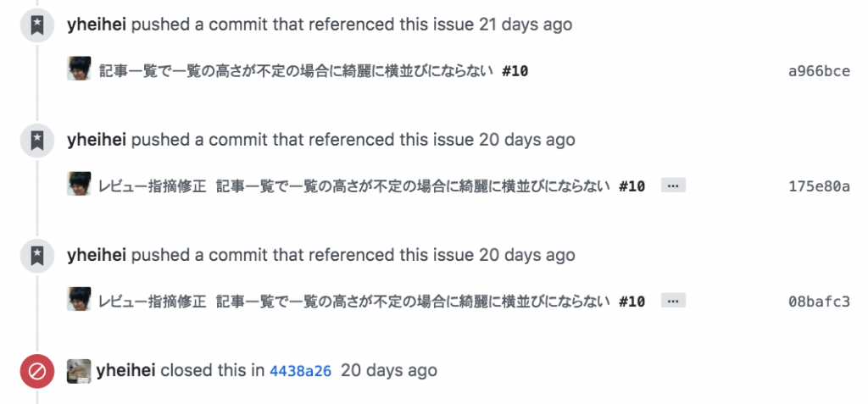
Task: Open the yheihei username in the closed event
Action: 125,370
